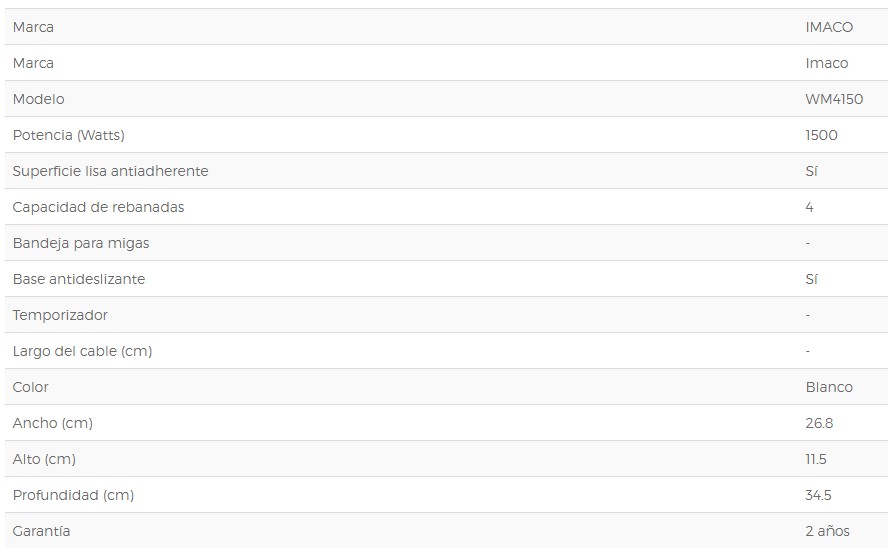This screenshot has height=559, width=888.
Task: Click the Largo del cable (cm) label
Action: pos(82,351)
